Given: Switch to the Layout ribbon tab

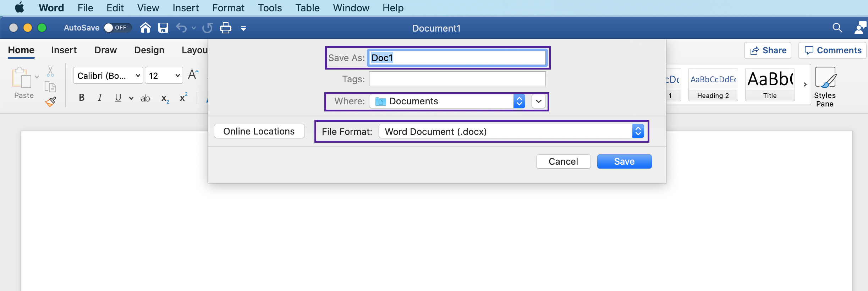Looking at the screenshot, I should pos(194,50).
